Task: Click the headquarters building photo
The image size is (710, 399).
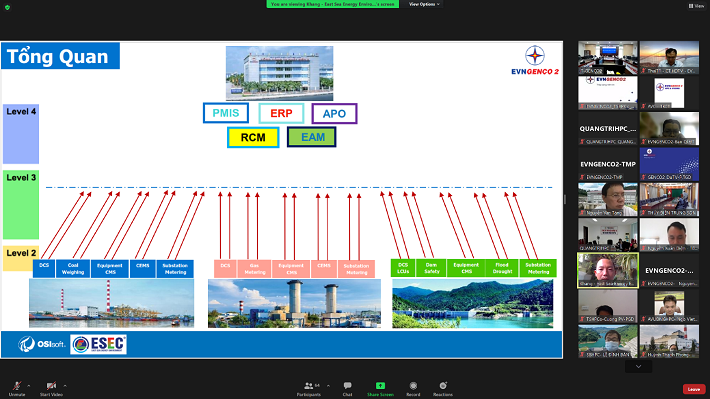Action: click(x=279, y=73)
